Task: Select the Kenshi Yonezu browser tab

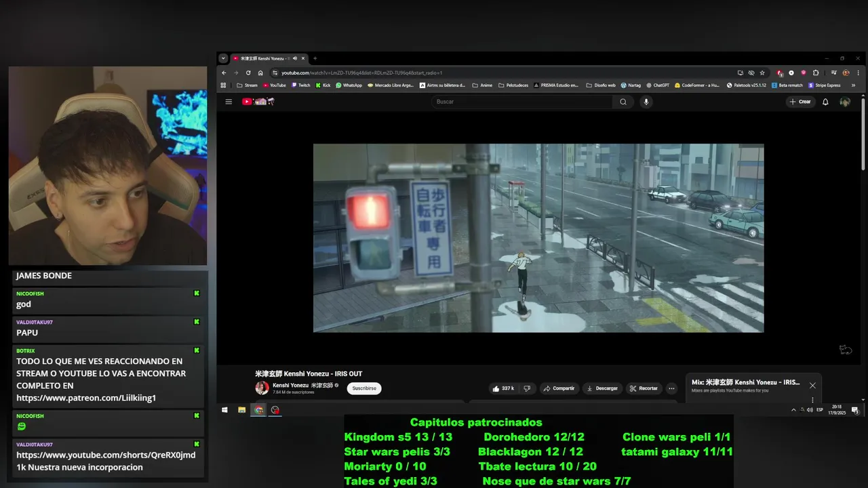Action: pyautogui.click(x=269, y=58)
